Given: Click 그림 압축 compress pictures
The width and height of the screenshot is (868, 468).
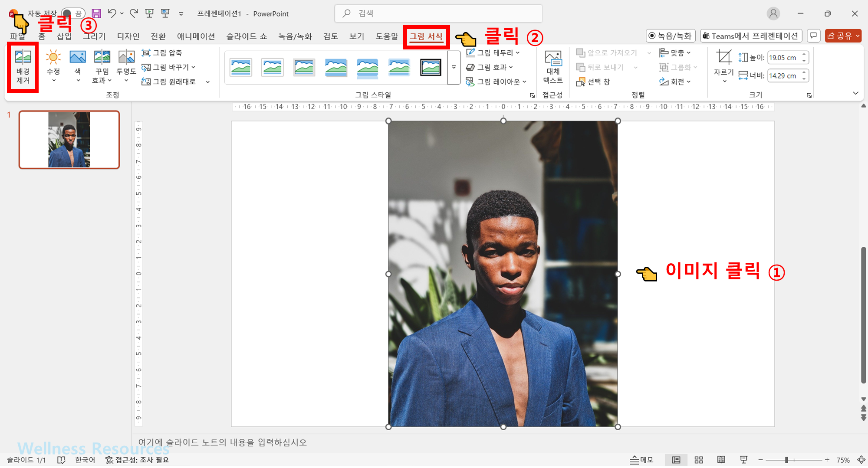Looking at the screenshot, I should [162, 53].
